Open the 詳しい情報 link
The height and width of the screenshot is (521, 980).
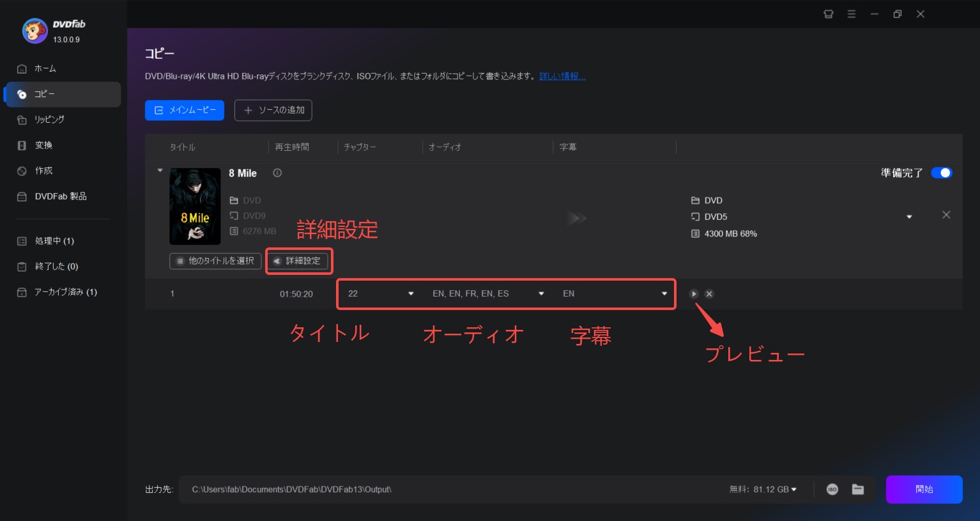point(562,76)
